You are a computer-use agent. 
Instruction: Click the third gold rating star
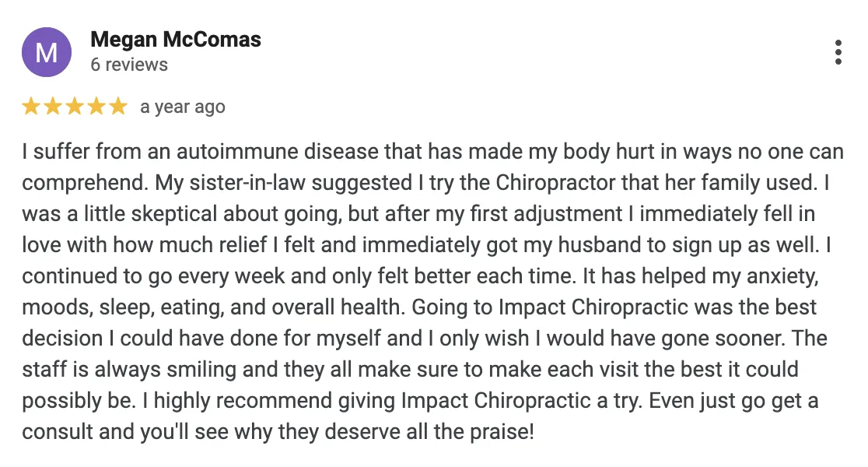75,107
